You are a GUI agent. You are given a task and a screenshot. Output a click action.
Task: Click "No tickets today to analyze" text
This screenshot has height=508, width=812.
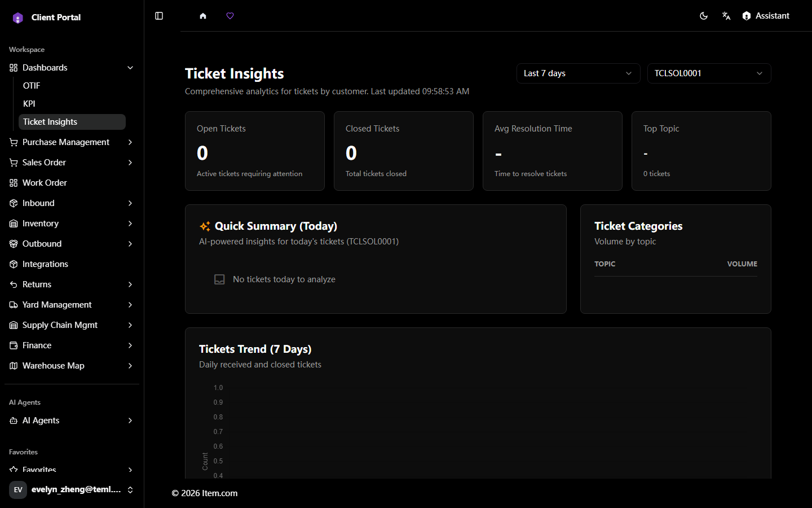(x=284, y=279)
